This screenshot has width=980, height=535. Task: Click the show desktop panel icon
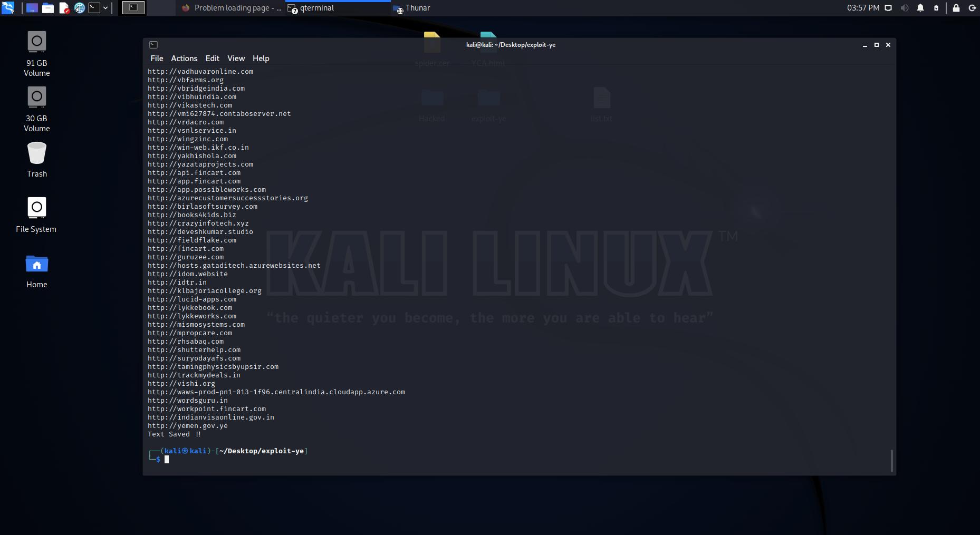(x=32, y=8)
